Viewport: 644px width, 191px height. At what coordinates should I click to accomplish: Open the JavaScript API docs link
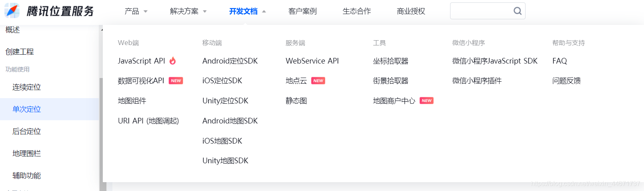(x=141, y=61)
